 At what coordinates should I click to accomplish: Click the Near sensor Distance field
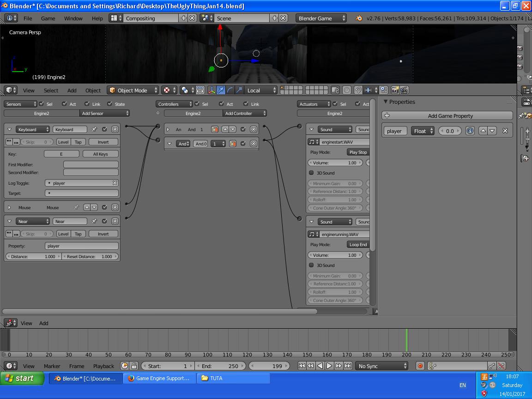pos(34,256)
